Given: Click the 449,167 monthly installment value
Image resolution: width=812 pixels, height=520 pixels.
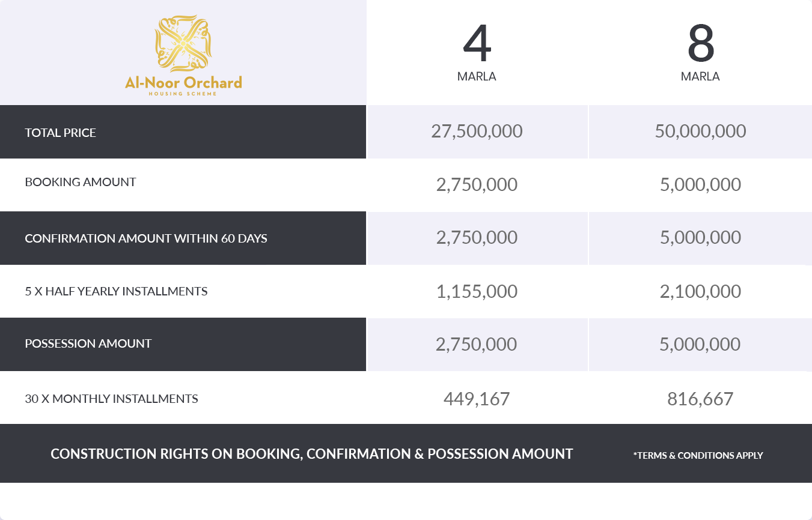Looking at the screenshot, I should 477,399.
